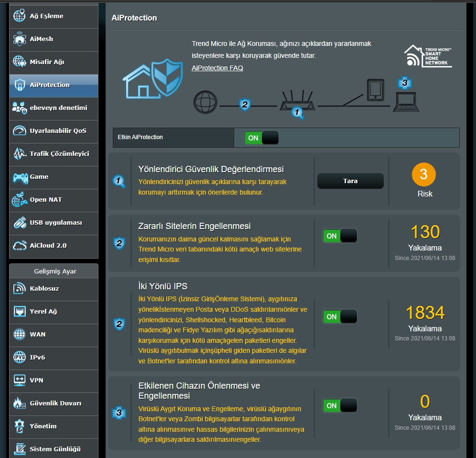
Task: Disable the İki Yönlü IPS switch
Action: tap(340, 316)
